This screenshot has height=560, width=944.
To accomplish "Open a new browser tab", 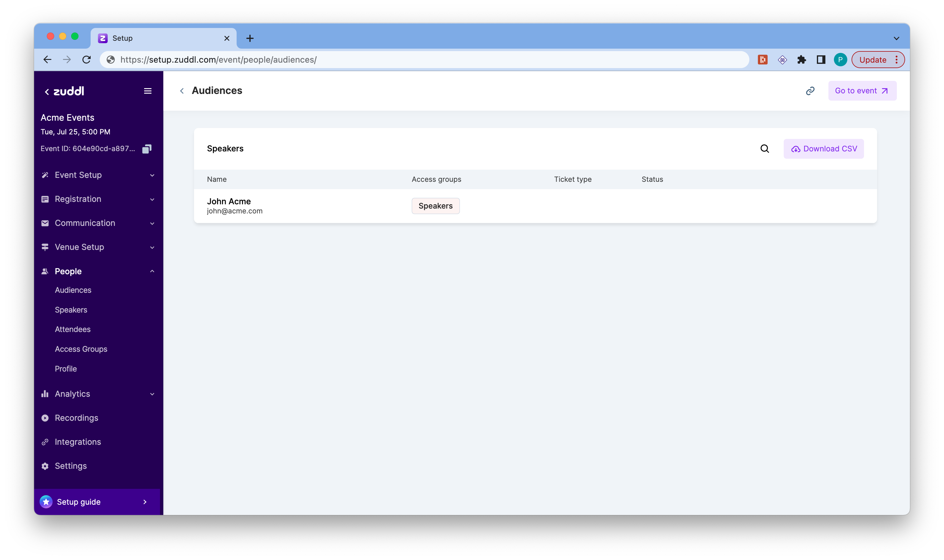I will pos(250,38).
